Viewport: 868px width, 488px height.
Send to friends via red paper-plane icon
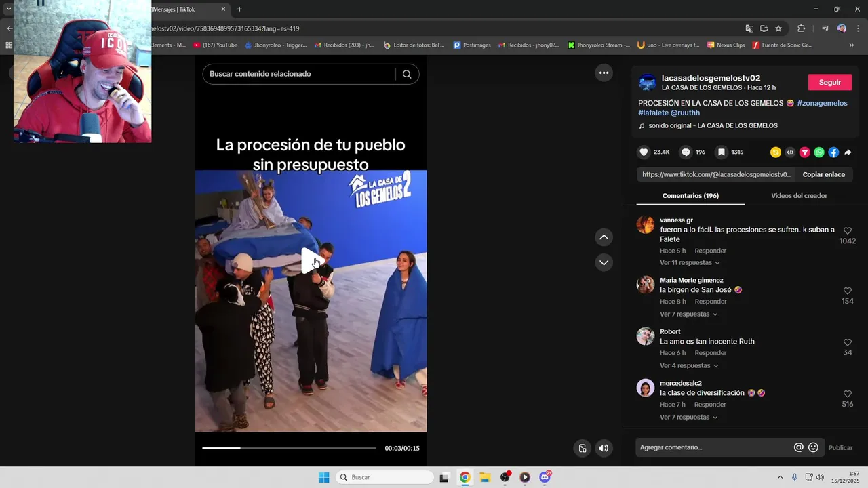point(805,152)
